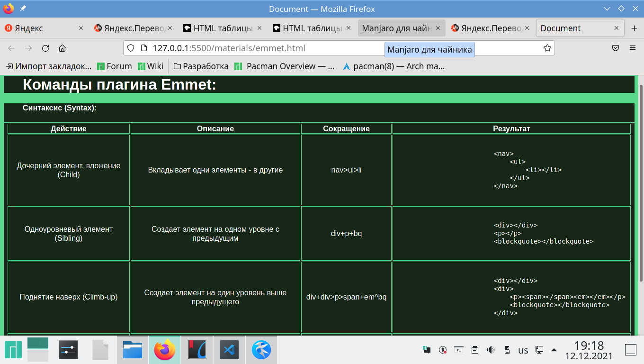Click the Дочерний элемент, вложение (Child) cell
644x364 pixels.
69,170
